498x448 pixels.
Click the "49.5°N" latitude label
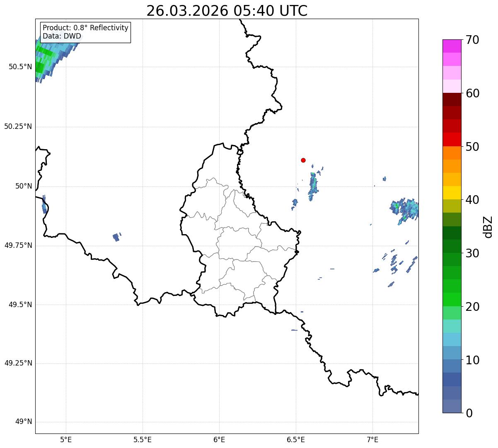coord(20,305)
